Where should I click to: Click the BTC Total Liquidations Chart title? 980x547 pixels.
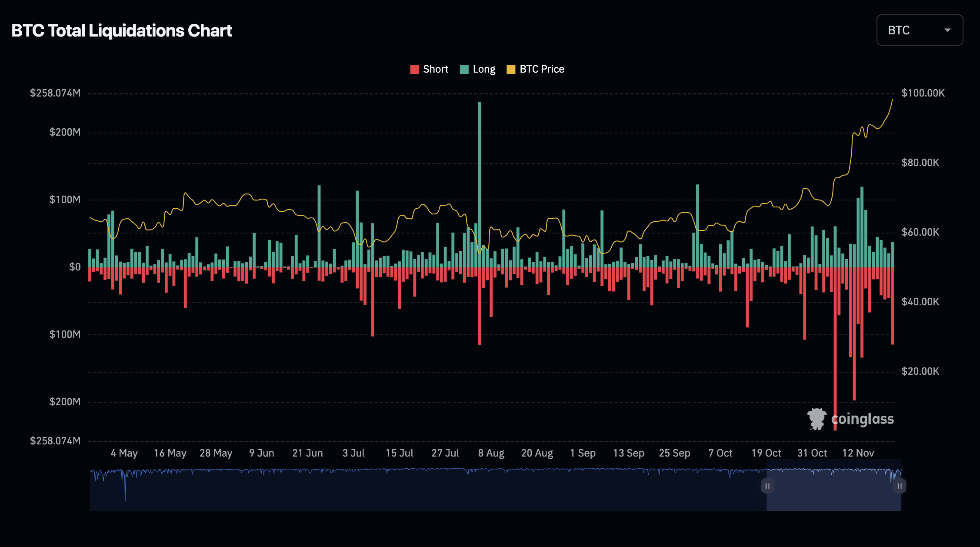122,30
